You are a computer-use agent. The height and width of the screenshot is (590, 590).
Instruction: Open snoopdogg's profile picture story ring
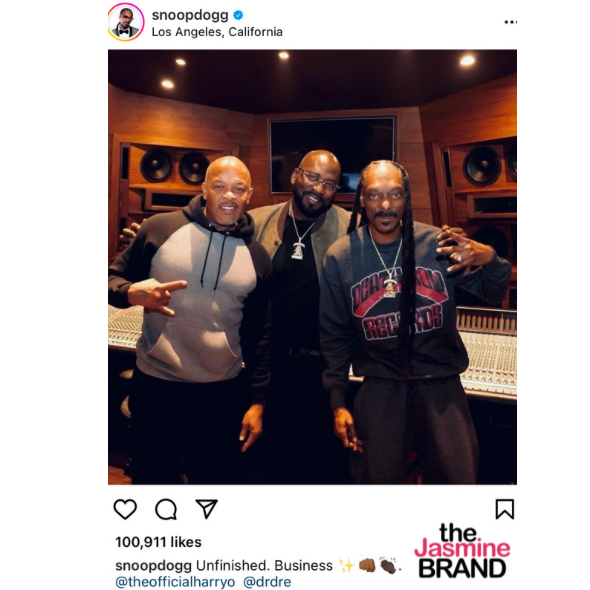click(126, 22)
